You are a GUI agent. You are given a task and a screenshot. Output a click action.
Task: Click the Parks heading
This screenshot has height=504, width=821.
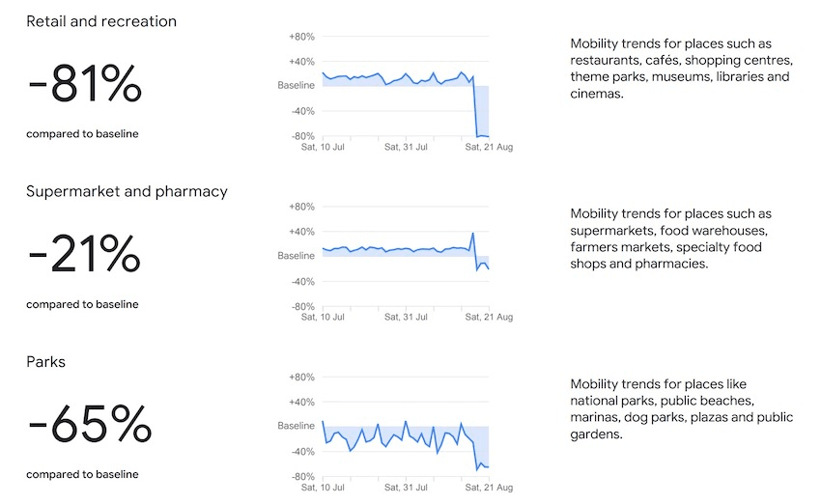click(46, 361)
